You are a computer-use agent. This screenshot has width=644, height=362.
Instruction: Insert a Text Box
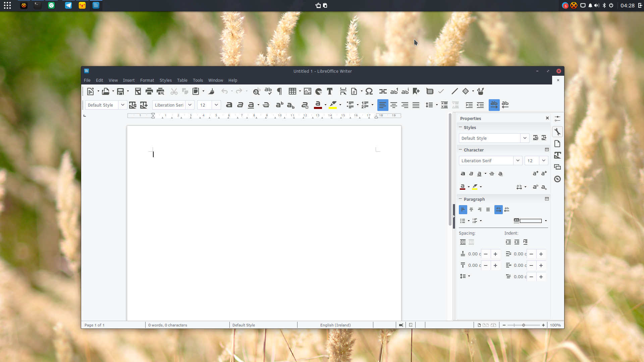click(x=330, y=91)
